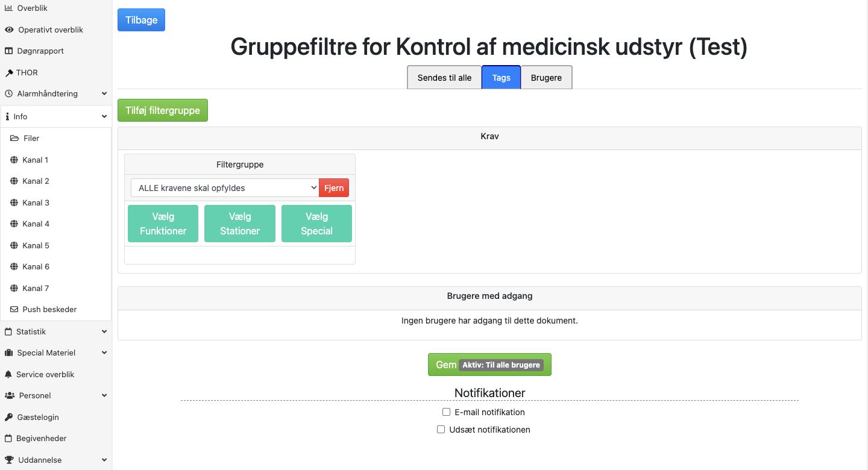868x470 pixels.
Task: Expand the Alarmhåndtering menu chevron
Action: pyautogui.click(x=104, y=94)
